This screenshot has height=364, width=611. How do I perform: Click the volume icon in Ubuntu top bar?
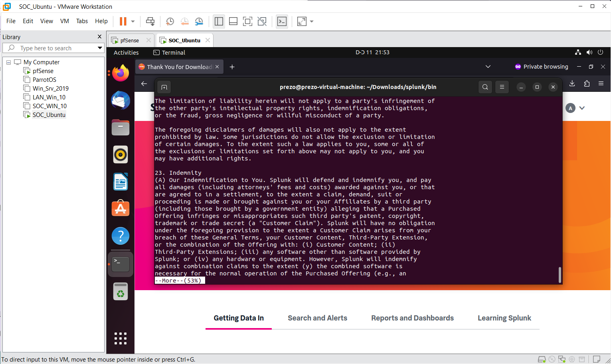coord(589,52)
